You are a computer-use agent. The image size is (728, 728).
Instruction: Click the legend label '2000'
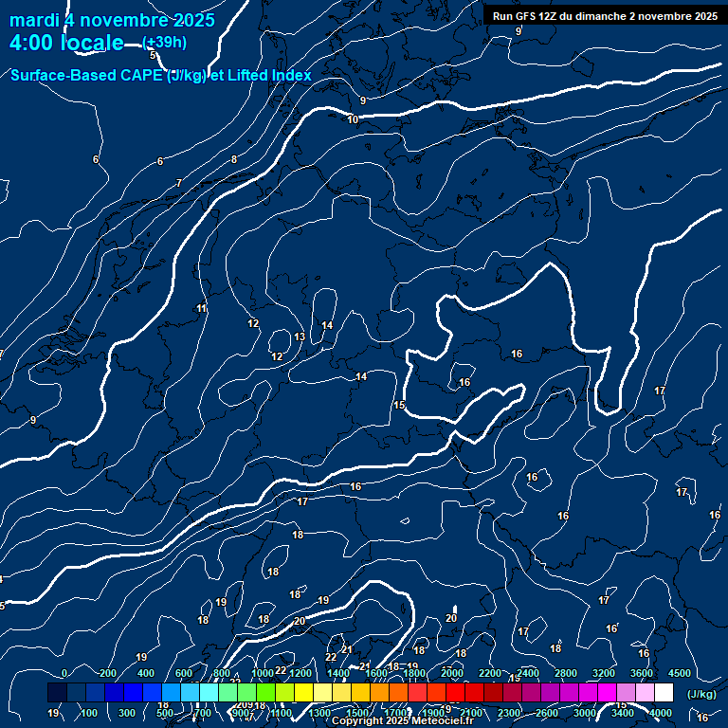(452, 673)
